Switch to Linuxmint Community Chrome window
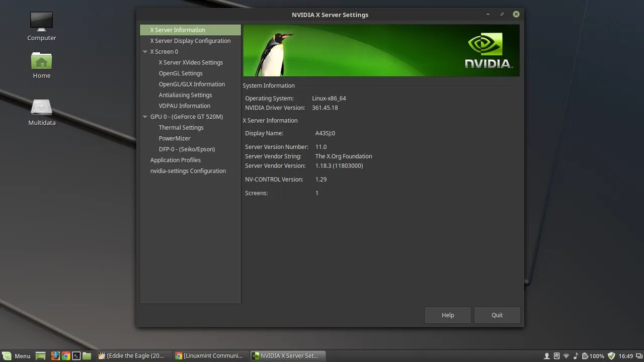 210,356
